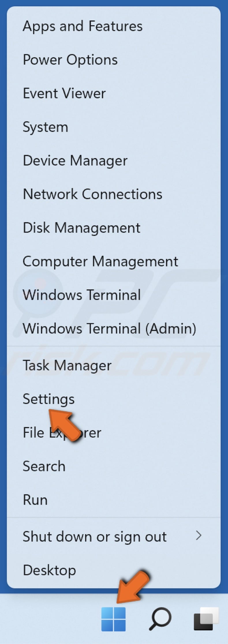
Task: Open Task Manager
Action: (67, 365)
